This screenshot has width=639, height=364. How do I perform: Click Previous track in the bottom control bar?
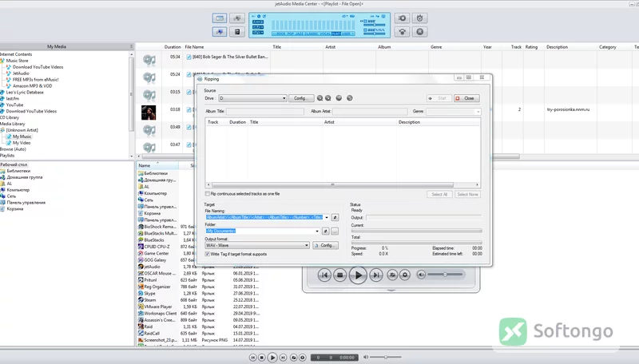252,358
